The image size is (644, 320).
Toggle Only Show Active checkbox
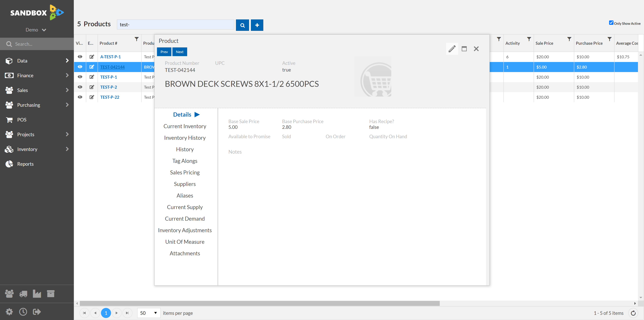point(611,23)
